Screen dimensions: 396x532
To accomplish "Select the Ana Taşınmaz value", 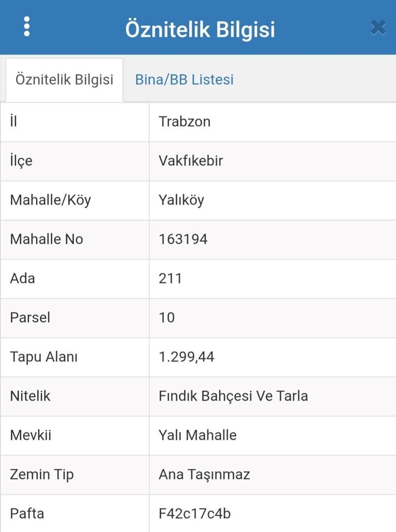I will tap(204, 474).
